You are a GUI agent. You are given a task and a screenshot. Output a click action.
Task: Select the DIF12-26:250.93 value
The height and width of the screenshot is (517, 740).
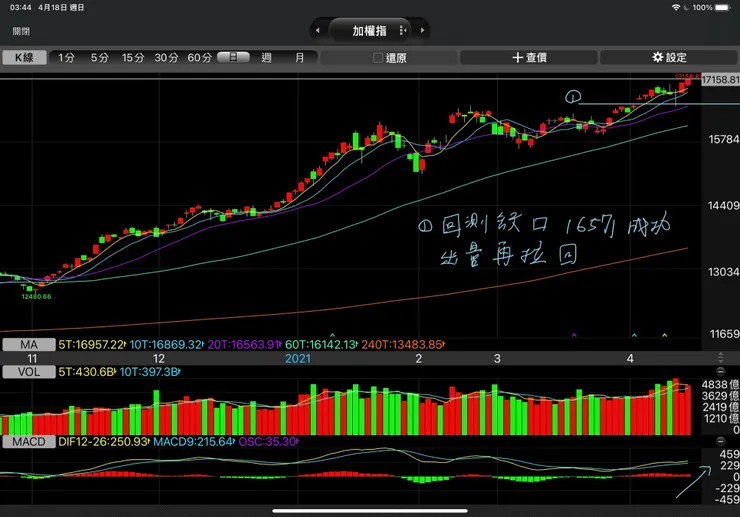pos(103,442)
